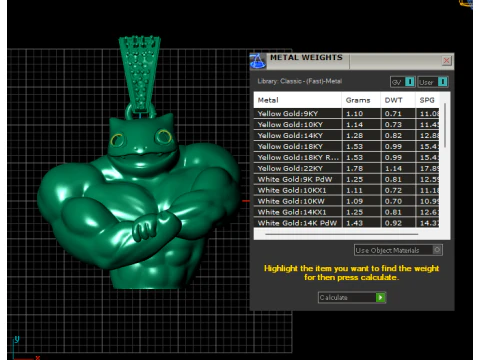The height and width of the screenshot is (360, 480).
Task: Toggle the GV library switch
Action: (x=403, y=82)
